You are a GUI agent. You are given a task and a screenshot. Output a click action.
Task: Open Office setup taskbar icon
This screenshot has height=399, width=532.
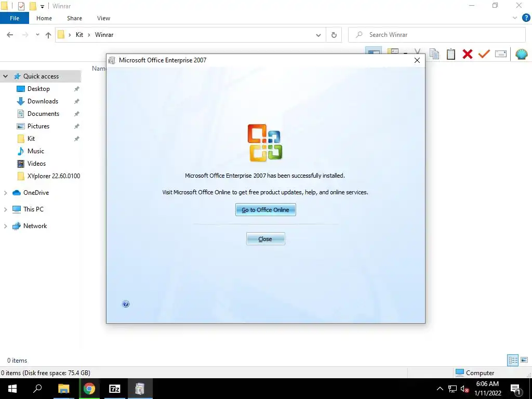pyautogui.click(x=140, y=389)
